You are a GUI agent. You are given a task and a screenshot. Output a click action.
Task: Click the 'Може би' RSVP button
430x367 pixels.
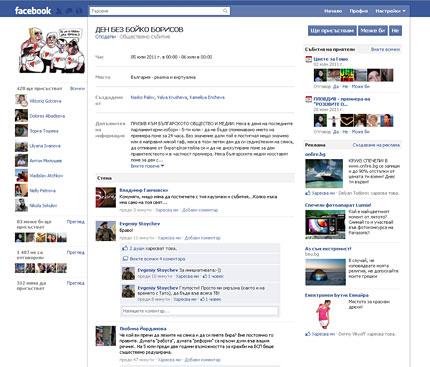click(373, 31)
